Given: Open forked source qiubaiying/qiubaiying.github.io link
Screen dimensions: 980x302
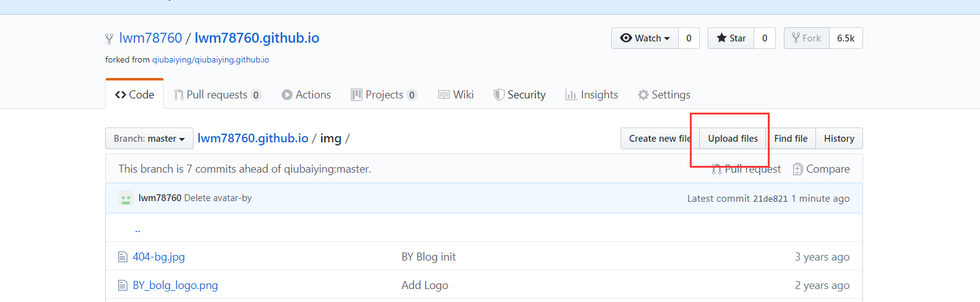Looking at the screenshot, I should tap(210, 60).
